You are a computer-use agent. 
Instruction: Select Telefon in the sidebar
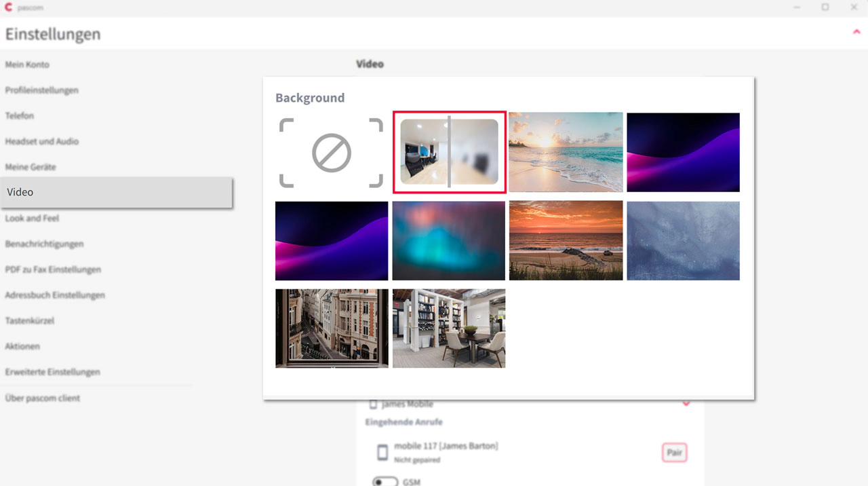coord(20,115)
